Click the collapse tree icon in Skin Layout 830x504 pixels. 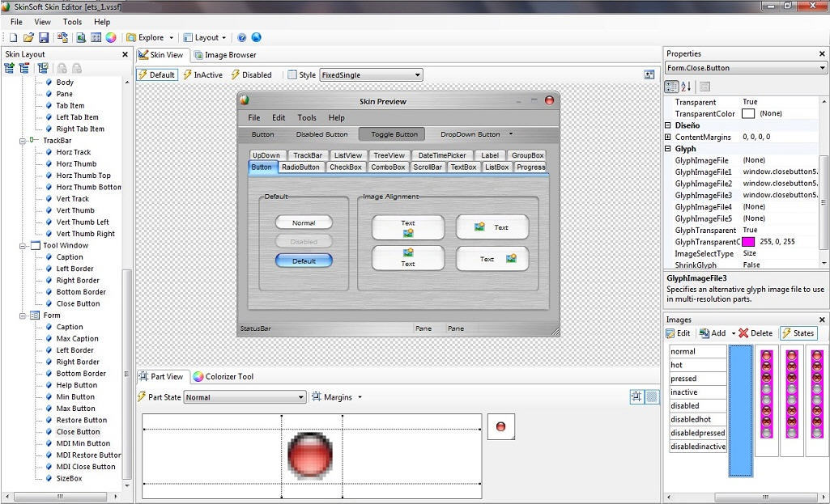[23, 68]
